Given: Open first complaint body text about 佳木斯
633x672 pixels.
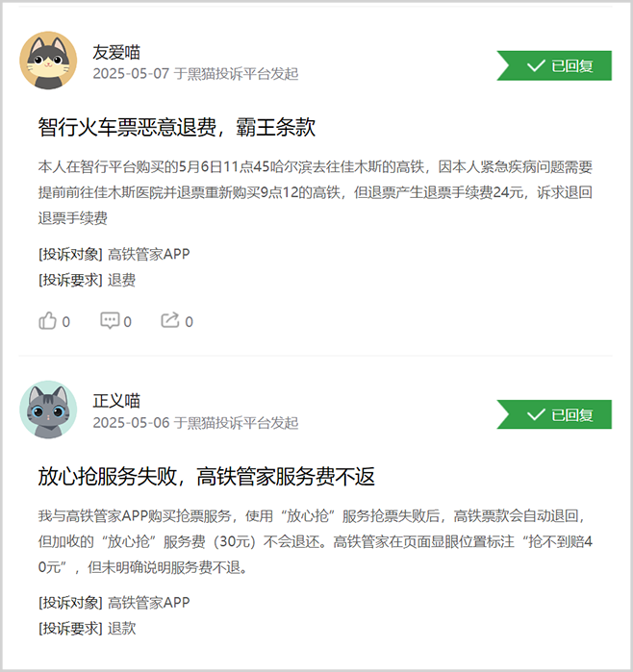Looking at the screenshot, I should click(316, 192).
